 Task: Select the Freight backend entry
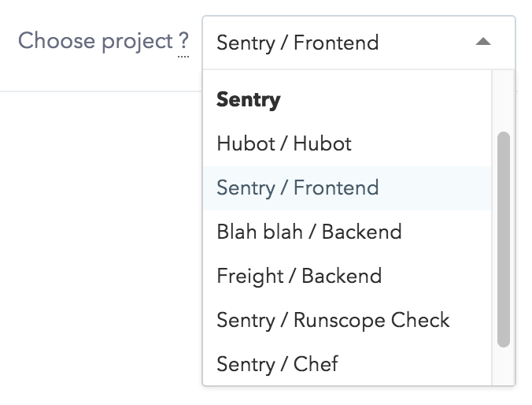(299, 276)
